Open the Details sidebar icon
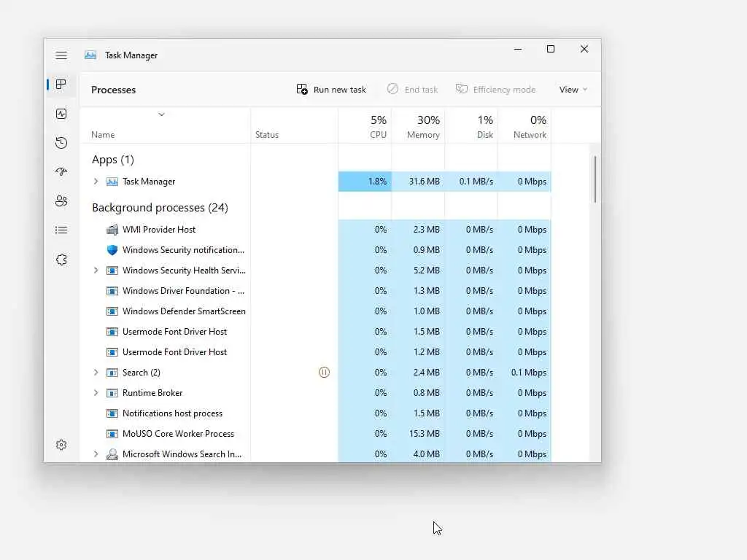Screen dimensions: 747x560 click(x=61, y=230)
